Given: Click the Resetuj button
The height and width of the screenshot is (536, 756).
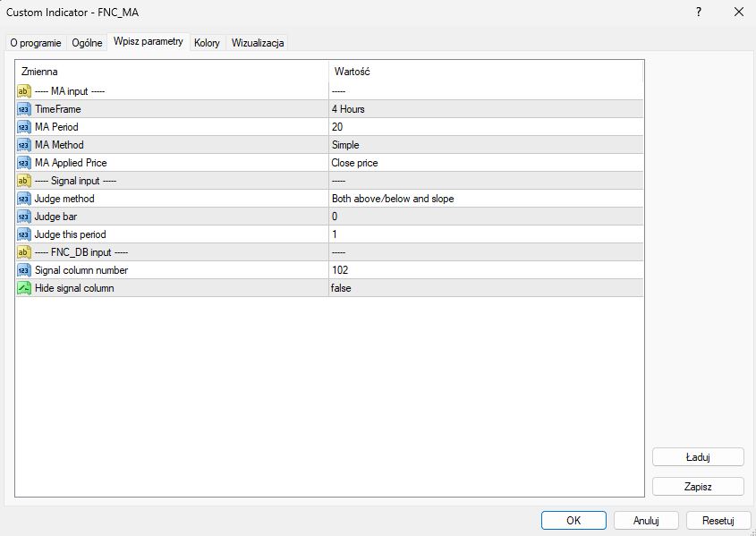Looking at the screenshot, I should click(718, 520).
